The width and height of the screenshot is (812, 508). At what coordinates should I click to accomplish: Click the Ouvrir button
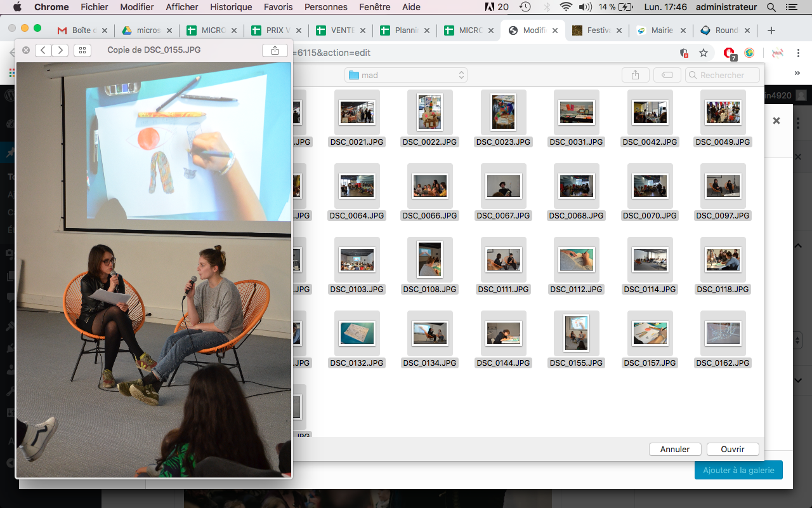coord(733,449)
